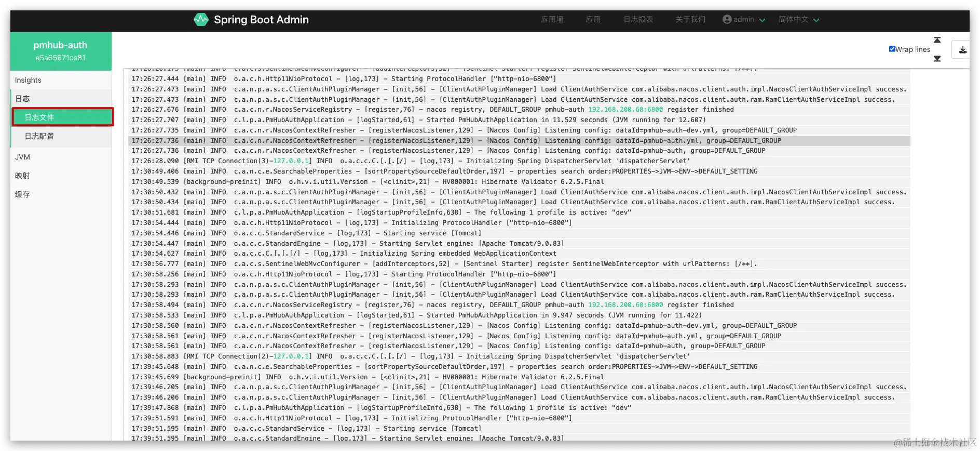Open the 192.168.200.60:6800 link at 17:26:27.676
Image resolution: width=980 pixels, height=451 pixels.
coord(625,110)
